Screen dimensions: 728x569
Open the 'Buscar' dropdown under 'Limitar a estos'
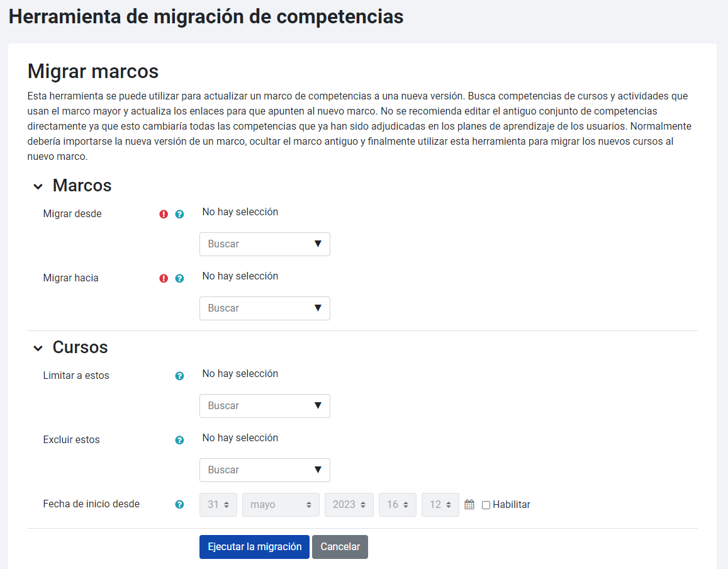(264, 406)
